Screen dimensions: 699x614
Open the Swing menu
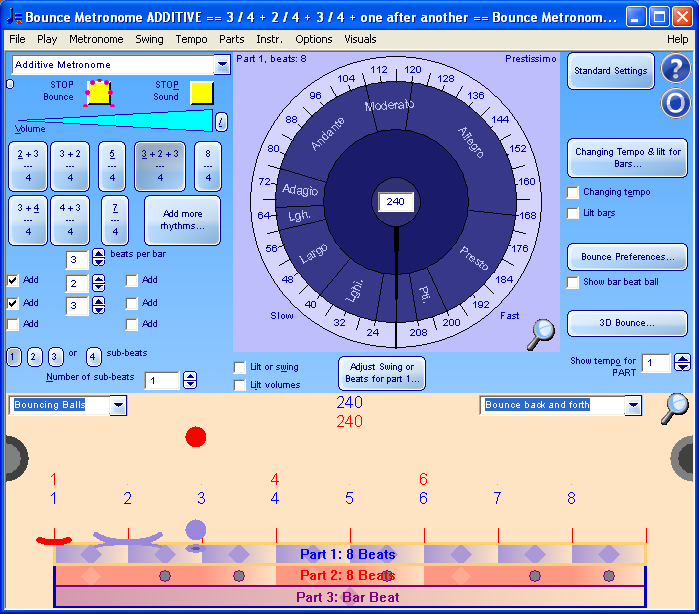pyautogui.click(x=149, y=39)
